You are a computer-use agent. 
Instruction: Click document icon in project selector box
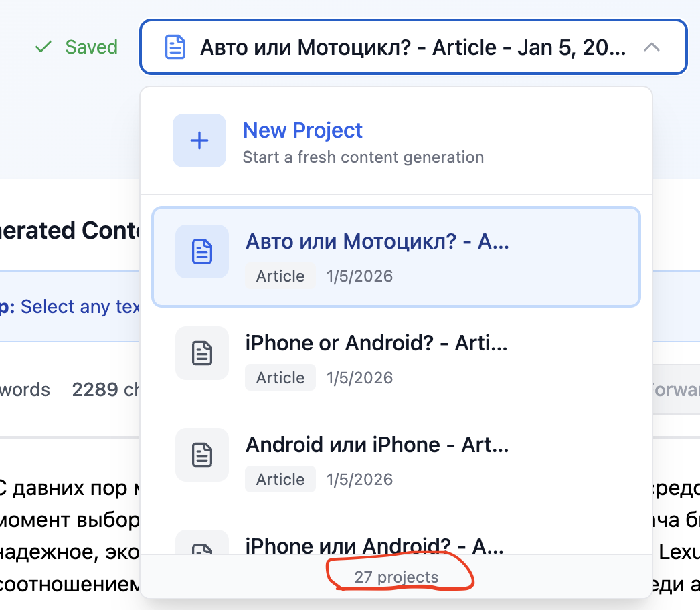pyautogui.click(x=175, y=47)
